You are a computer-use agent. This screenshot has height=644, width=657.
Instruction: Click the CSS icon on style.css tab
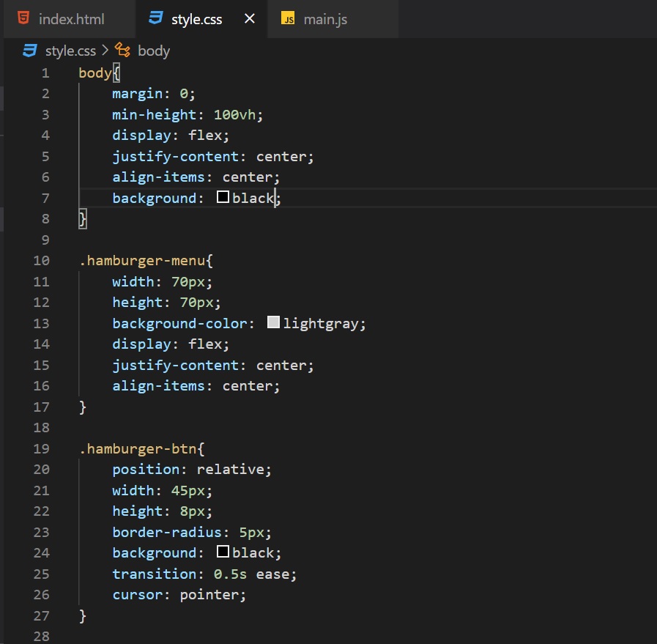(x=156, y=18)
